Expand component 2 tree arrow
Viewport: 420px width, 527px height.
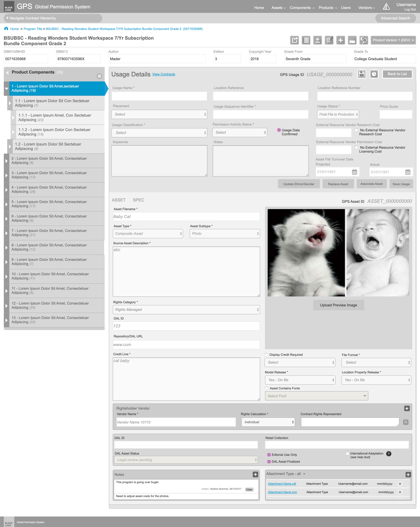[x=7, y=161]
